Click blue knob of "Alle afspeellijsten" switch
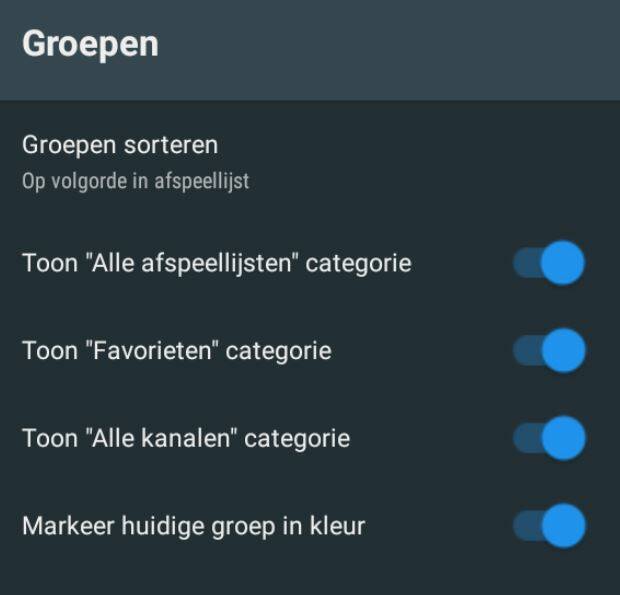This screenshot has width=620, height=595. [x=564, y=264]
